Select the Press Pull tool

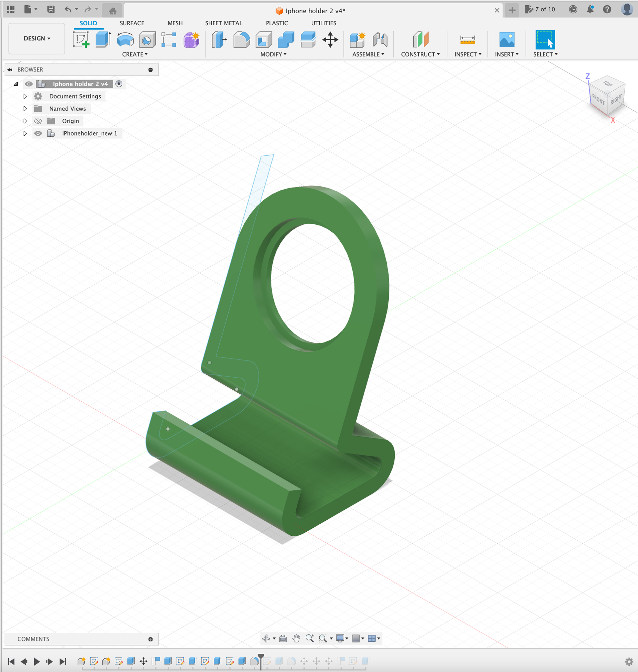tap(219, 40)
